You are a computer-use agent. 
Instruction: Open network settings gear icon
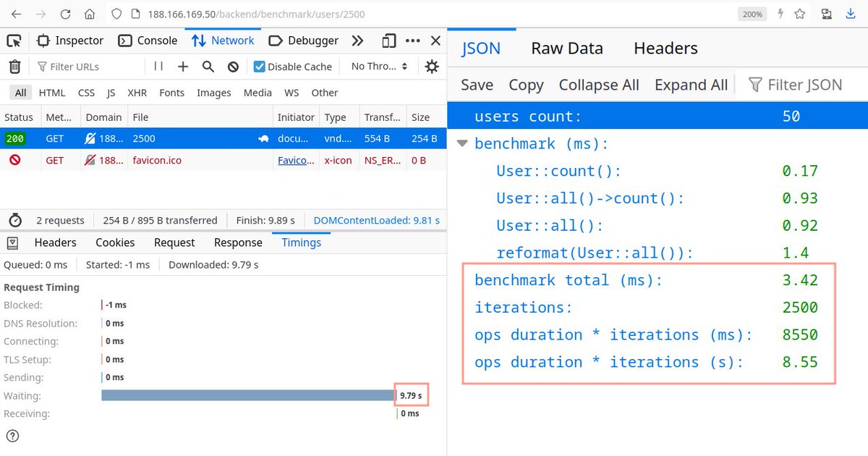[x=432, y=67]
